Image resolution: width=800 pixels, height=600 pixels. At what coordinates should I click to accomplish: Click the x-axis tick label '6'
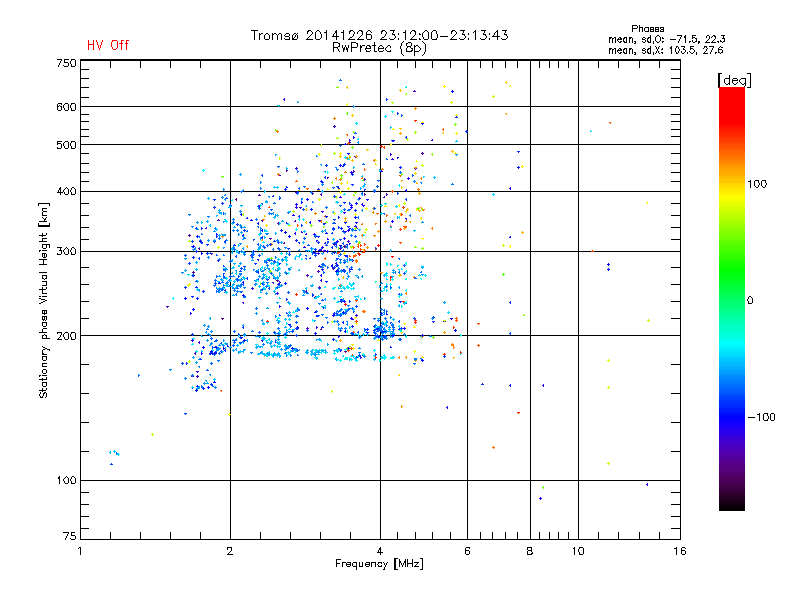point(467,551)
